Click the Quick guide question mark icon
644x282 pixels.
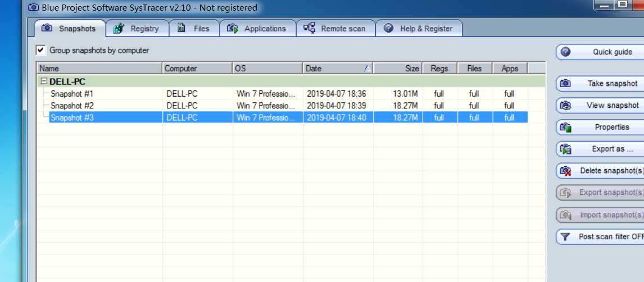tap(565, 52)
